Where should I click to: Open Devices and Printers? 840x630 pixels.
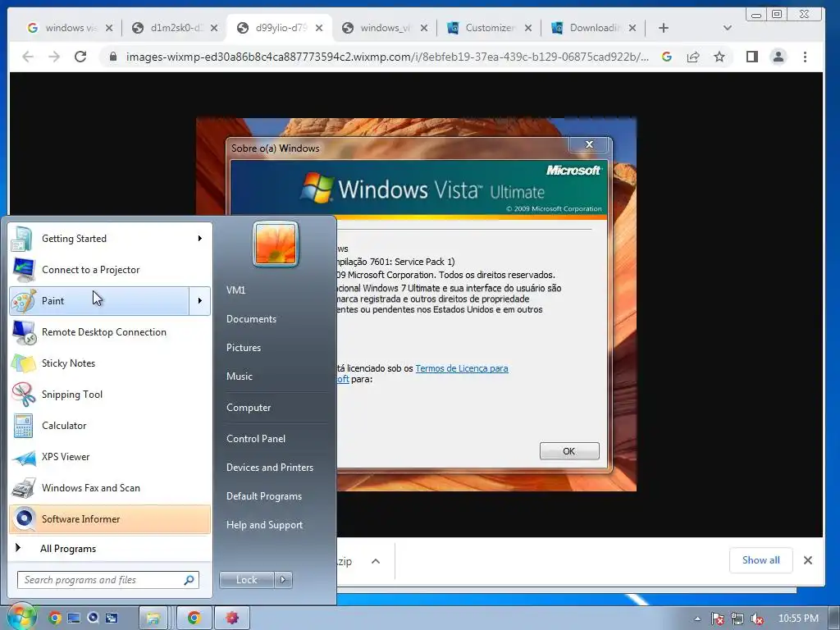(269, 467)
